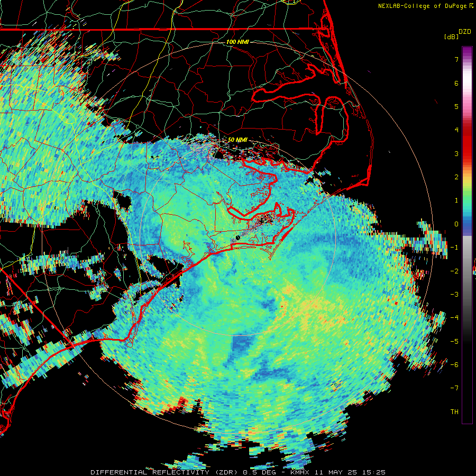Click the -6 value on color scale
This screenshot has height=476, width=476.
pos(454,365)
